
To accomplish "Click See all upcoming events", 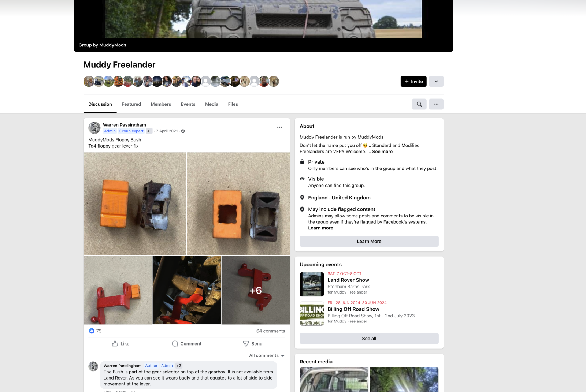I will [369, 339].
